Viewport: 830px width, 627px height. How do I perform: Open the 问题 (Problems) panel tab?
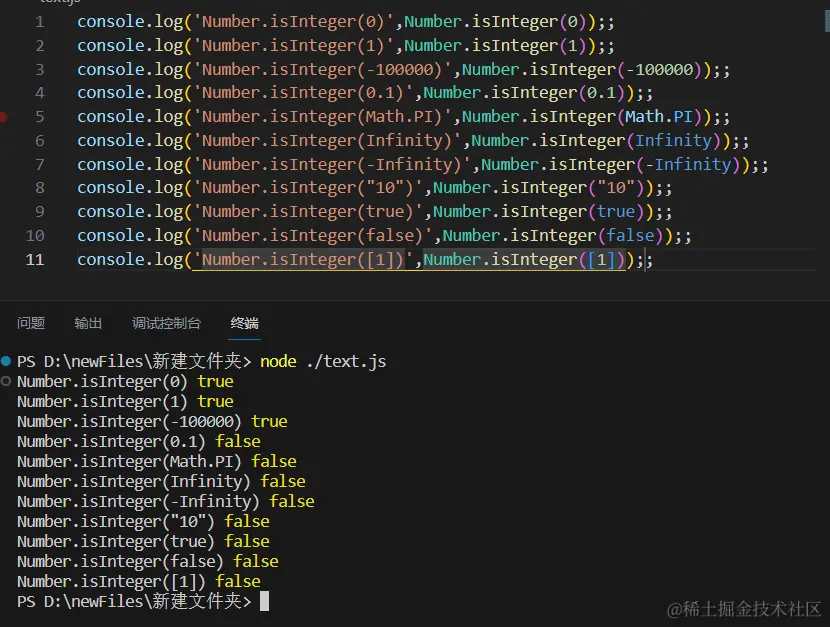point(31,323)
